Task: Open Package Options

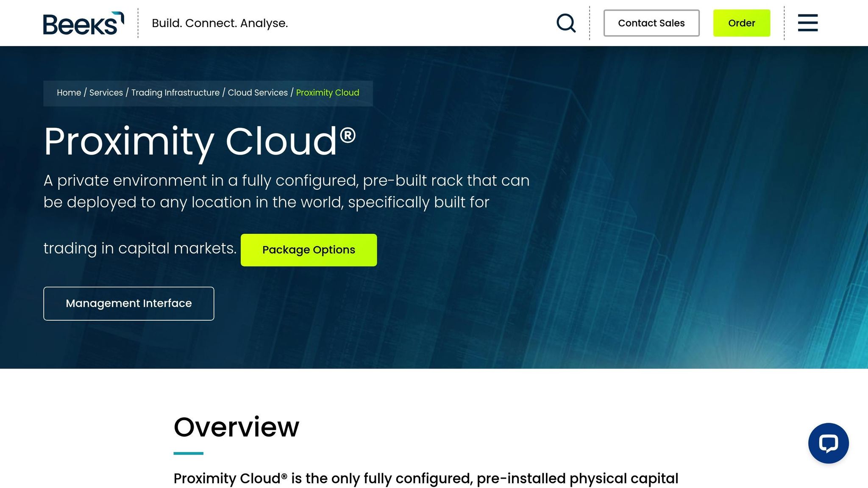Action: pyautogui.click(x=309, y=250)
